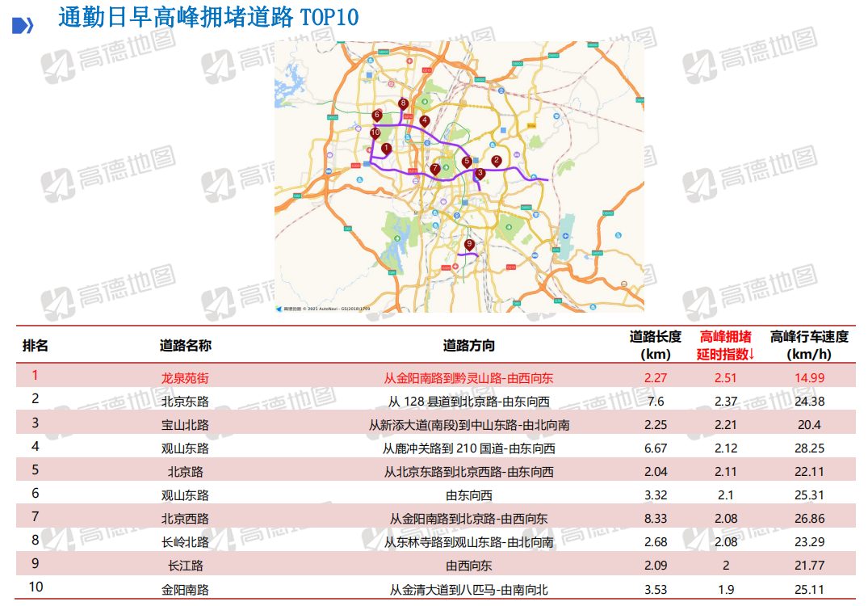Click map marker number 1
The width and height of the screenshot is (868, 606).
386,149
